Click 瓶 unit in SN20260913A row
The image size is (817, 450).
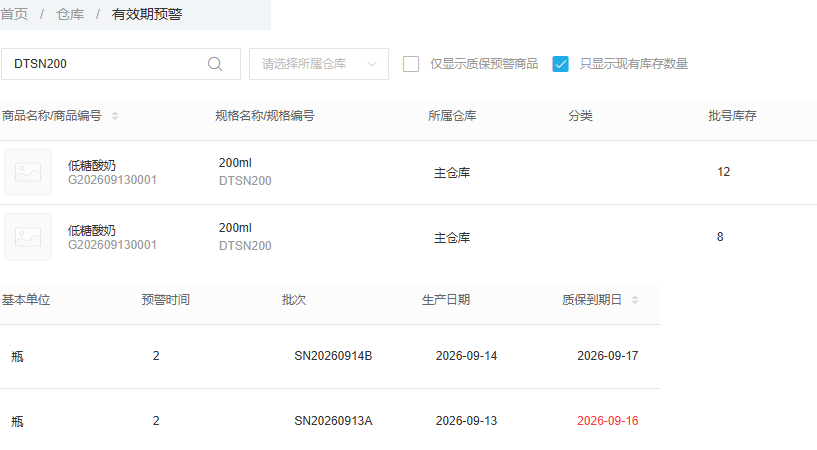tap(17, 421)
